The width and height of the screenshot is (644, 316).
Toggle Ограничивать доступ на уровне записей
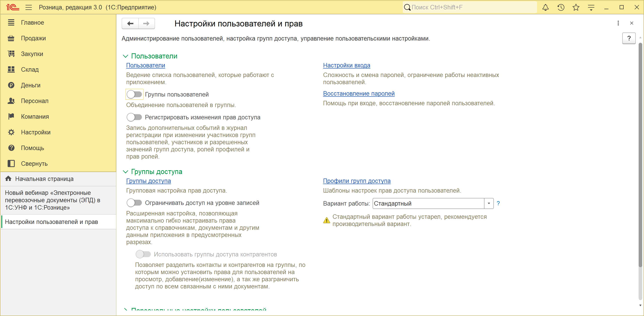[134, 203]
